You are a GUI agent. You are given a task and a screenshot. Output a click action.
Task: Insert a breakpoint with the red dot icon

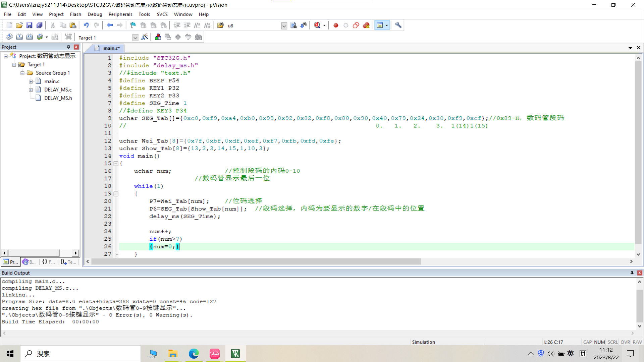coord(336,25)
